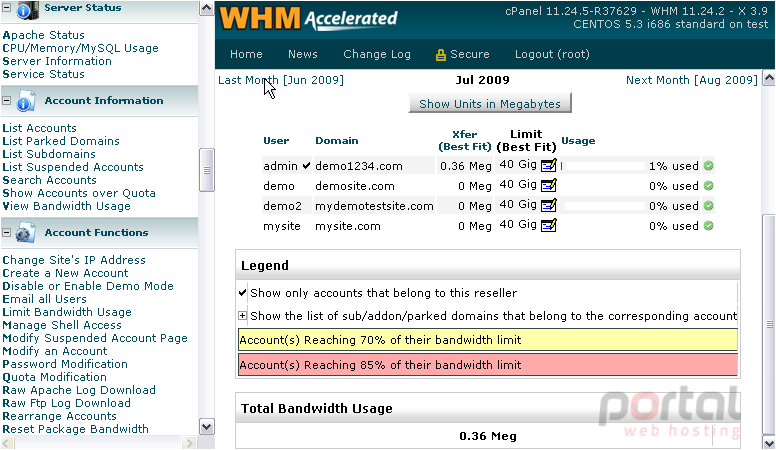Image resolution: width=776 pixels, height=450 pixels.
Task: Click sidebar scrollbar down arrow
Action: pos(207,426)
